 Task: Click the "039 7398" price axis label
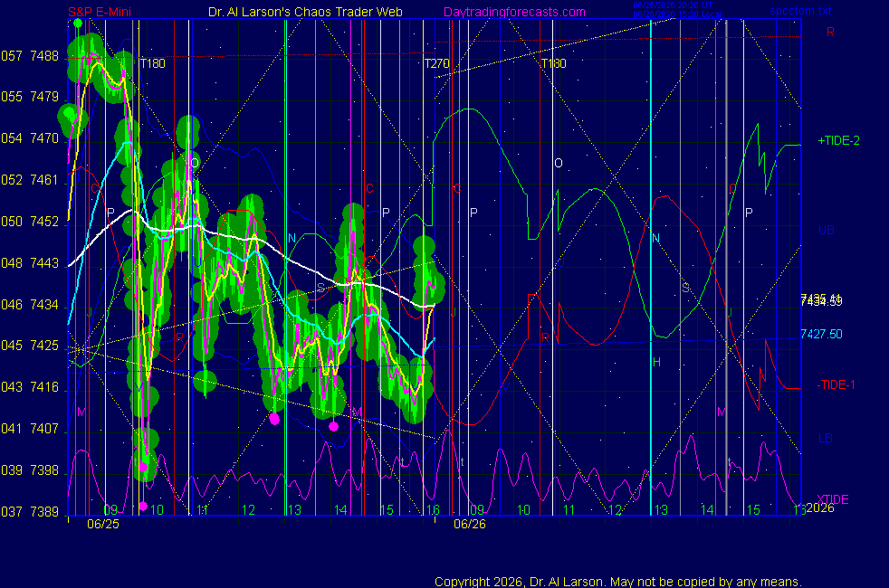point(30,470)
